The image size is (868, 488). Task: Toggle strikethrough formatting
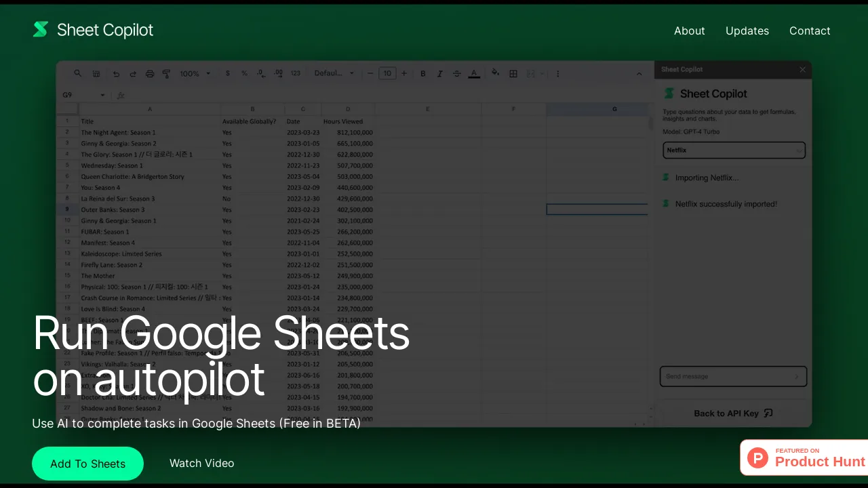pos(456,73)
